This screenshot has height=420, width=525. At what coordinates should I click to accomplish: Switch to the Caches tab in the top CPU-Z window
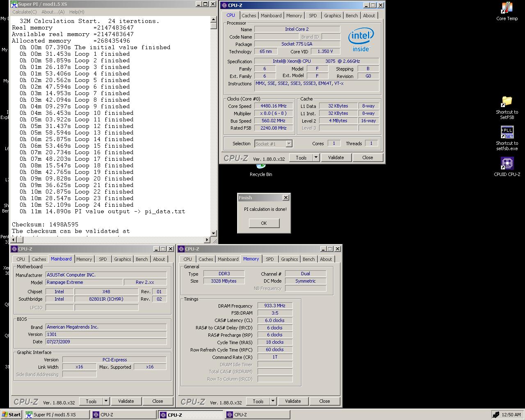249,16
